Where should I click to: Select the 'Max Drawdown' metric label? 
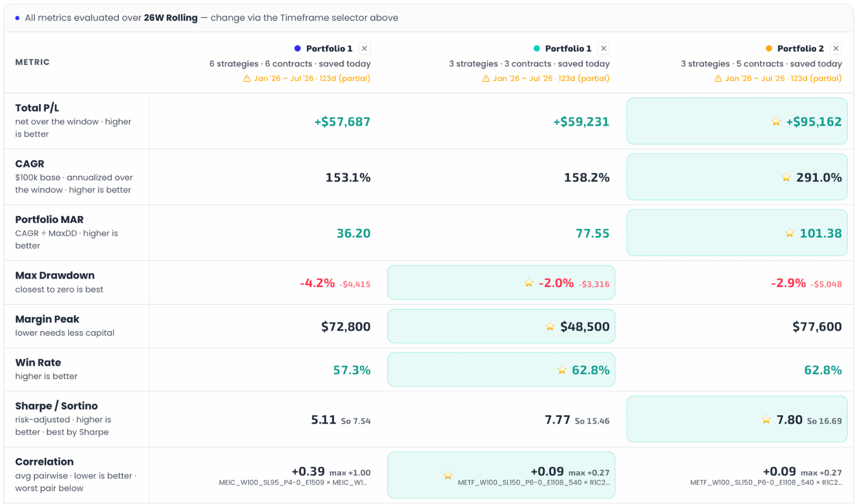click(55, 275)
